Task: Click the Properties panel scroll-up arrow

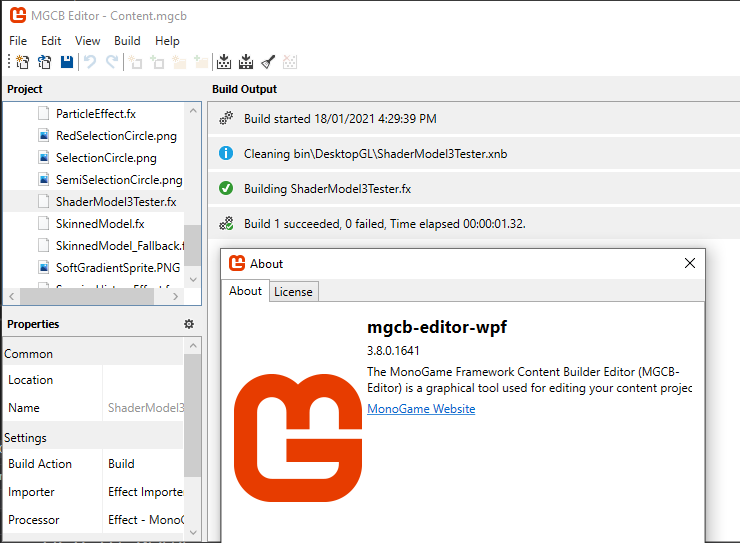Action: pyautogui.click(x=193, y=346)
